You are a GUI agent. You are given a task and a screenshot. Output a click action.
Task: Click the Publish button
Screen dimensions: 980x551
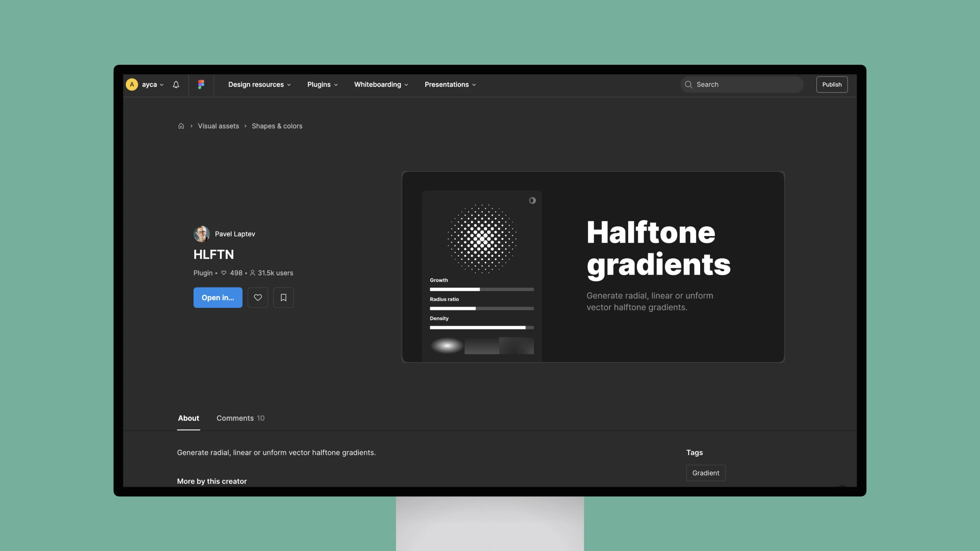coord(832,83)
